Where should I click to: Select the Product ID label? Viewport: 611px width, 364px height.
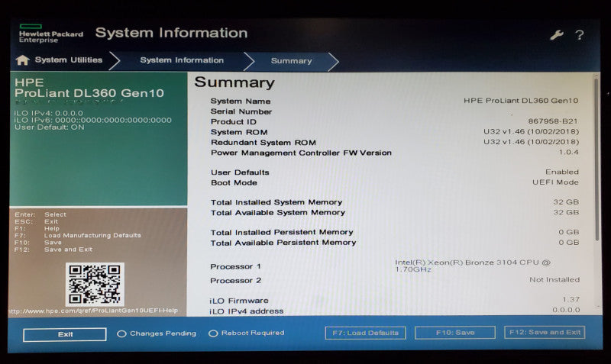coord(234,122)
